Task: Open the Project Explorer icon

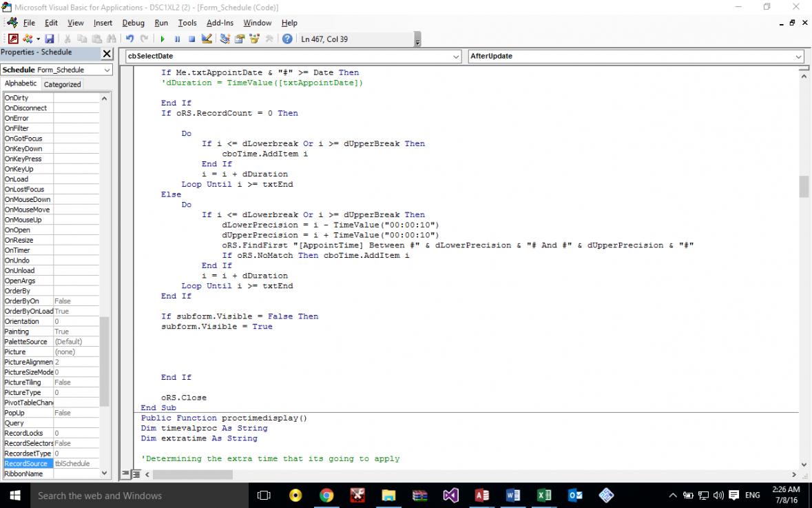Action: pos(225,39)
